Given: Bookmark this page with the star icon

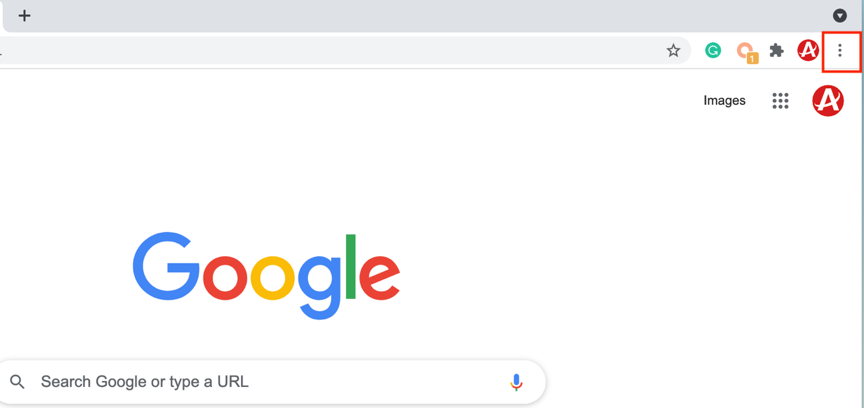Looking at the screenshot, I should [673, 51].
